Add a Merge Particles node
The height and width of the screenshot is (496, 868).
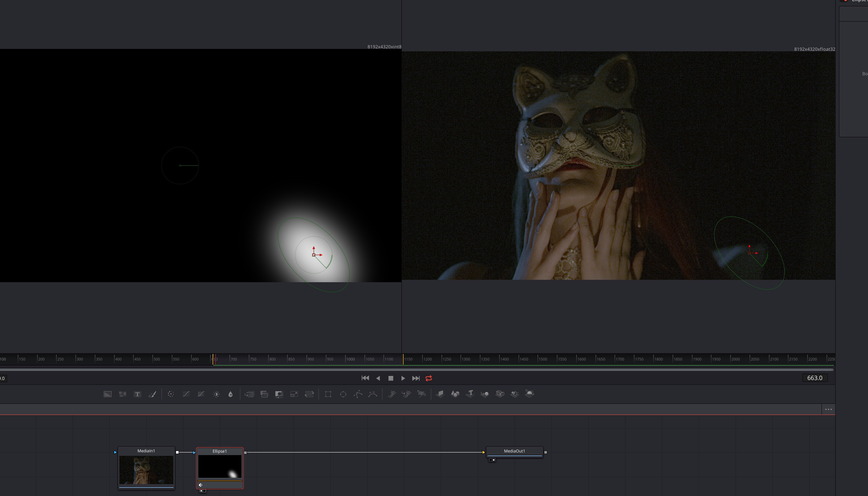click(x=407, y=394)
